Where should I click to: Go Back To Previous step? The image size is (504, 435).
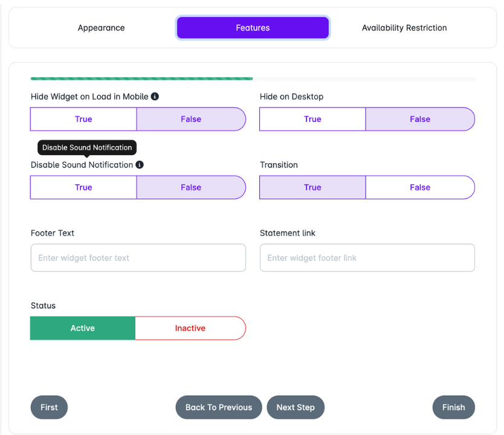219,407
